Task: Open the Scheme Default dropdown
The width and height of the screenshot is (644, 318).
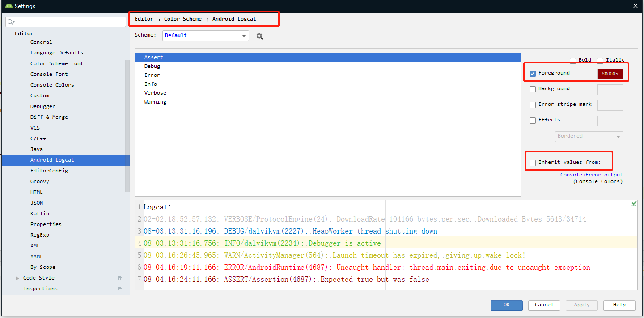Action: click(x=206, y=36)
